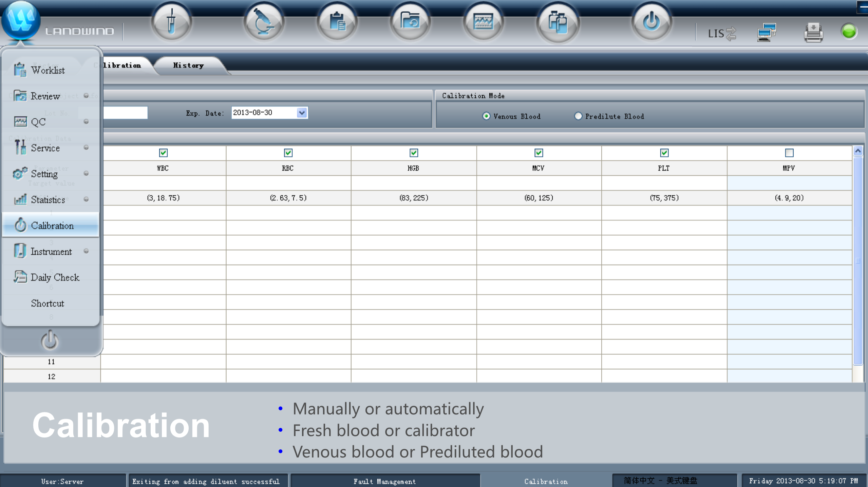Click the printer icon at top right
Image resolution: width=868 pixels, height=487 pixels.
813,33
